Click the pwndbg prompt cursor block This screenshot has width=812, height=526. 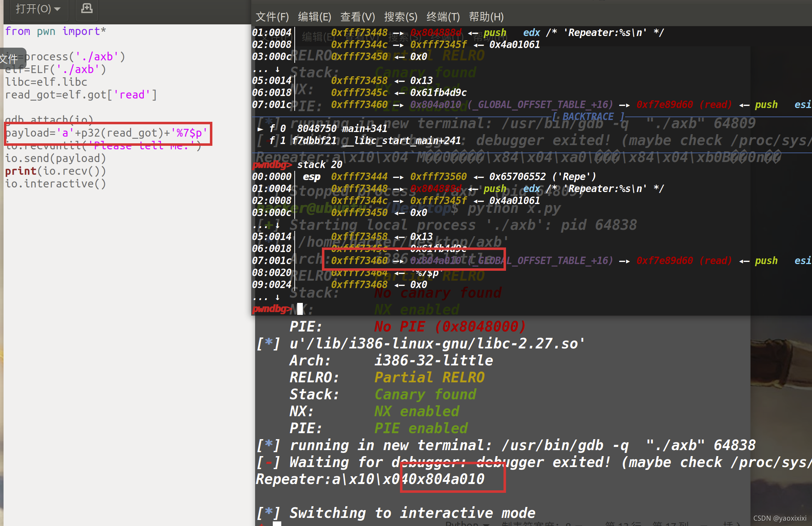(300, 309)
